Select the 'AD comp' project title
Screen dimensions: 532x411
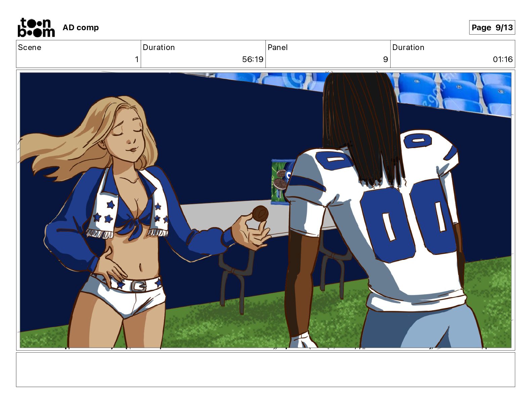[81, 28]
